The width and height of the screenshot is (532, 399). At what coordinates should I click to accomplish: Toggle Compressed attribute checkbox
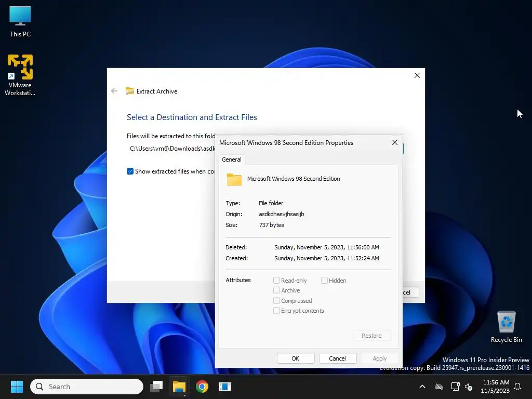276,301
